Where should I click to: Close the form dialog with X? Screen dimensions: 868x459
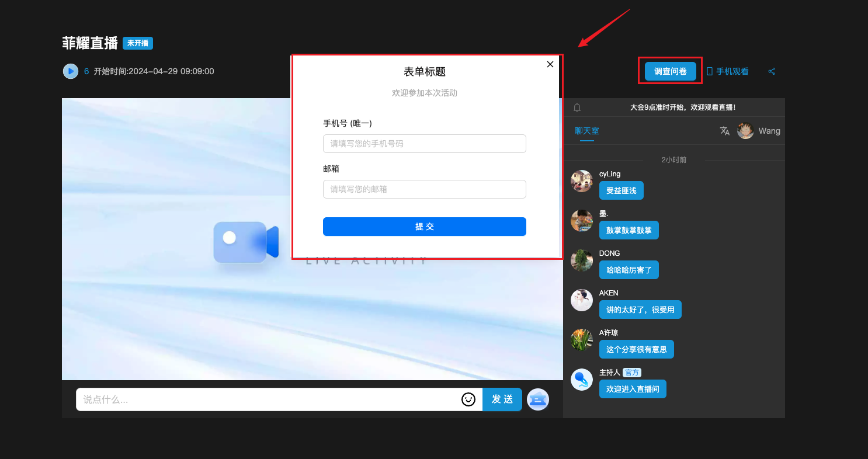click(550, 64)
